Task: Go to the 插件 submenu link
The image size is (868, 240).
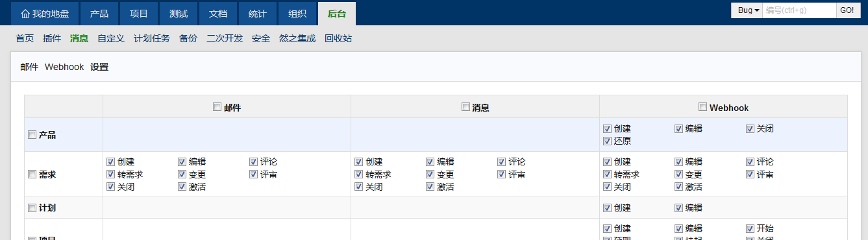Action: tap(52, 39)
